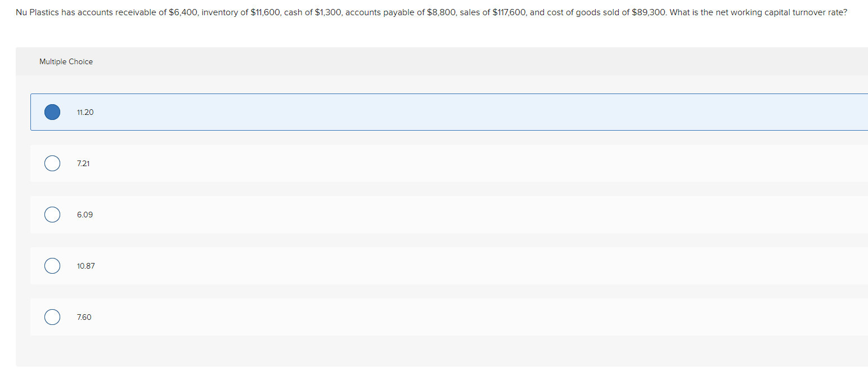Click the 7.21 answer row
Screen dimensions: 868x379
pos(338,163)
